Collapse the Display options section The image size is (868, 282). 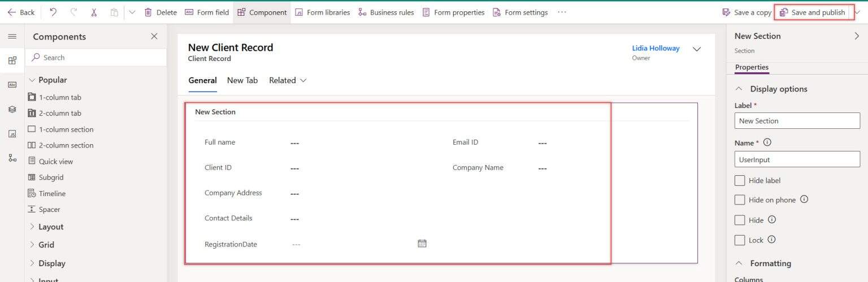739,89
